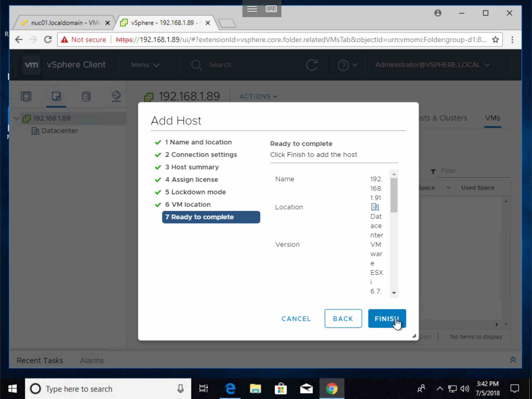Launch Microsoft Edge from taskbar
The width and height of the screenshot is (532, 399).
coord(230,389)
